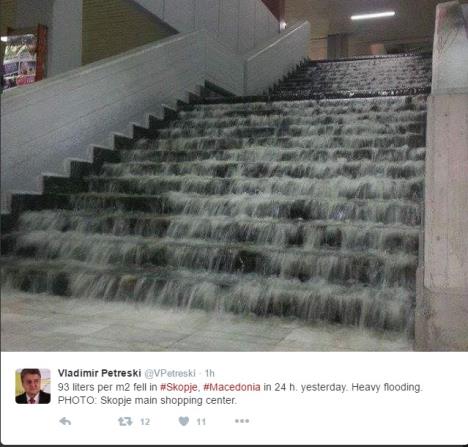Click the ceiling fluorescent light in the photo
Viewport: 468px width, 447px height.
click(373, 15)
